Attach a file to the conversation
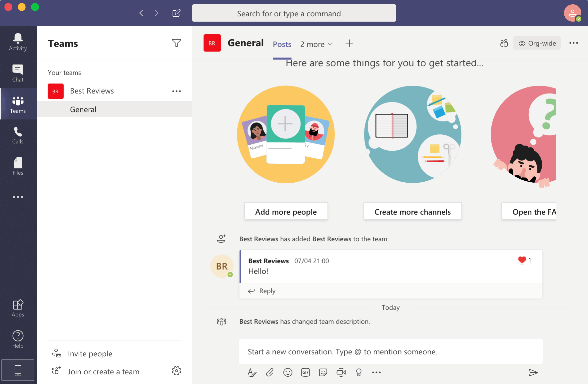588x384 pixels. point(270,372)
